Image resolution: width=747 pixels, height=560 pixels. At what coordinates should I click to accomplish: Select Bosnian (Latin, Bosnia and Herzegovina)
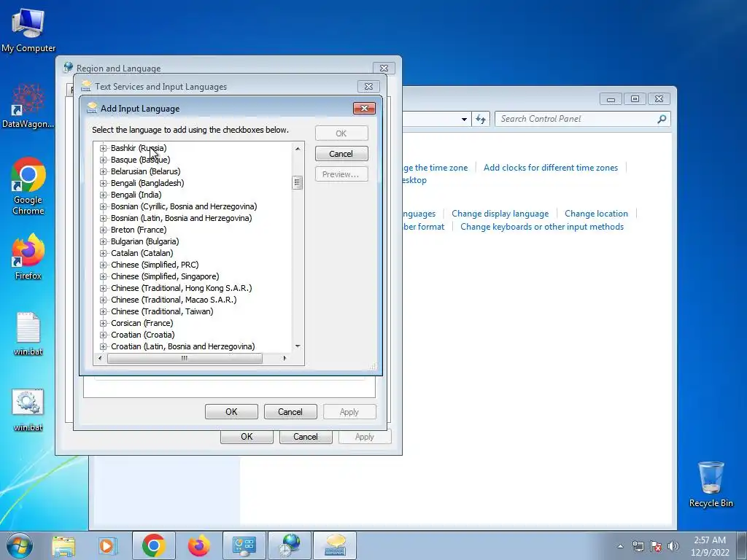(x=182, y=218)
